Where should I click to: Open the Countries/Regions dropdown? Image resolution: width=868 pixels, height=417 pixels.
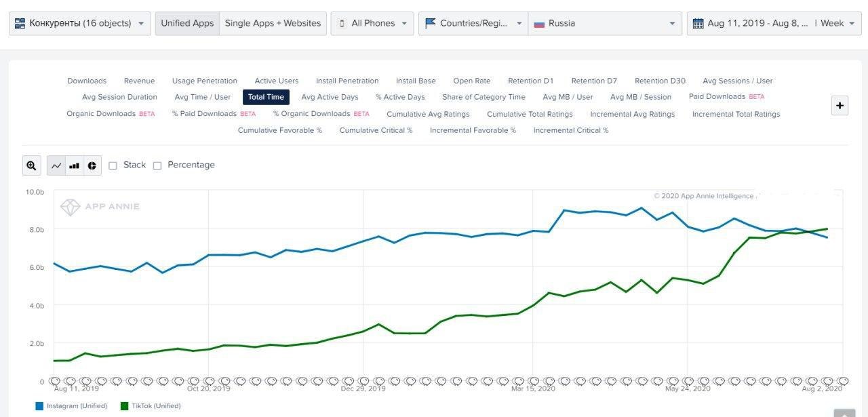pos(473,23)
